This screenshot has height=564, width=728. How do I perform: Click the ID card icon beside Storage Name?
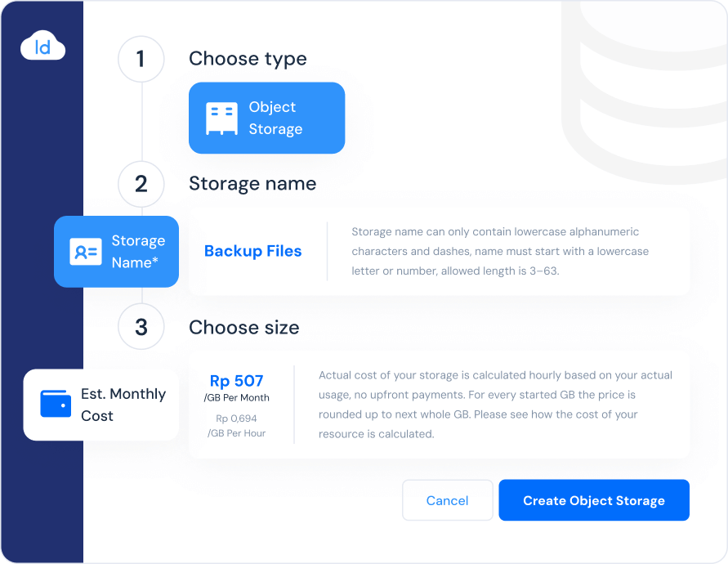(x=86, y=252)
